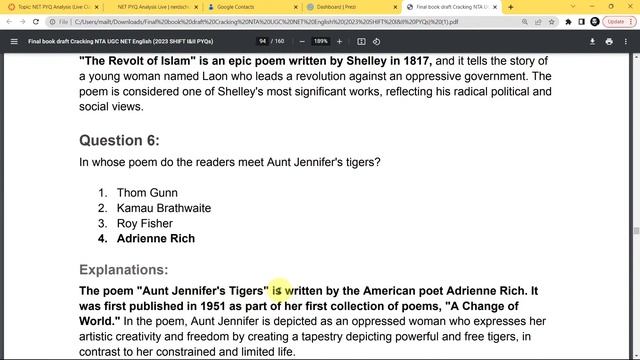Close the Topic NET PYQ Analysis tab
Viewport: 640px width, 360px height.
(97, 7)
